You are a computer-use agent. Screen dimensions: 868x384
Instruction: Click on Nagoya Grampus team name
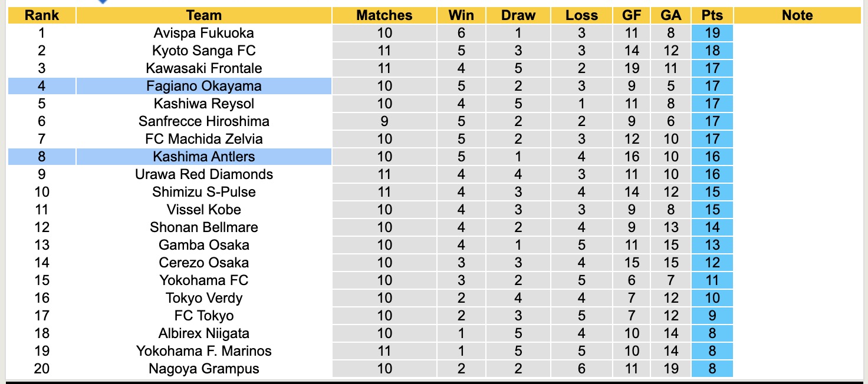tap(203, 369)
